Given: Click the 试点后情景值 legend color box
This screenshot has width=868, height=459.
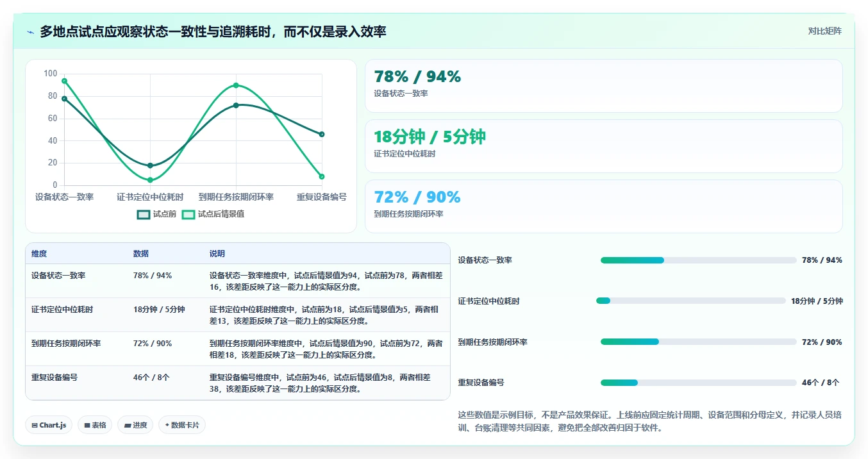Looking at the screenshot, I should pos(188,215).
